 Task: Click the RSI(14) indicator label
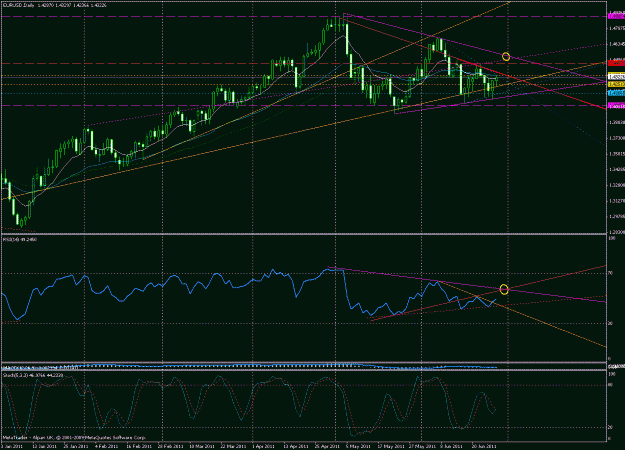tap(20, 239)
